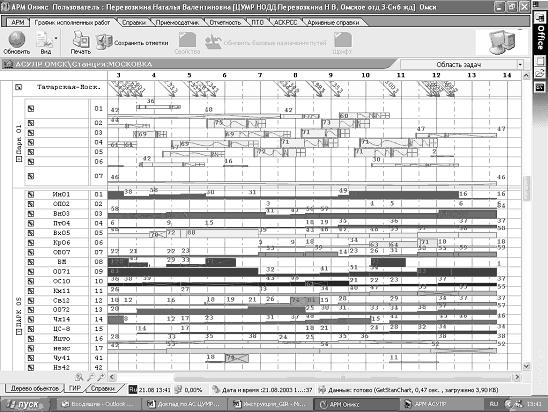Image resolution: width=548 pixels, height=412 pixels.
Task: Click status text 'Данные: готово'
Action: click(350, 390)
